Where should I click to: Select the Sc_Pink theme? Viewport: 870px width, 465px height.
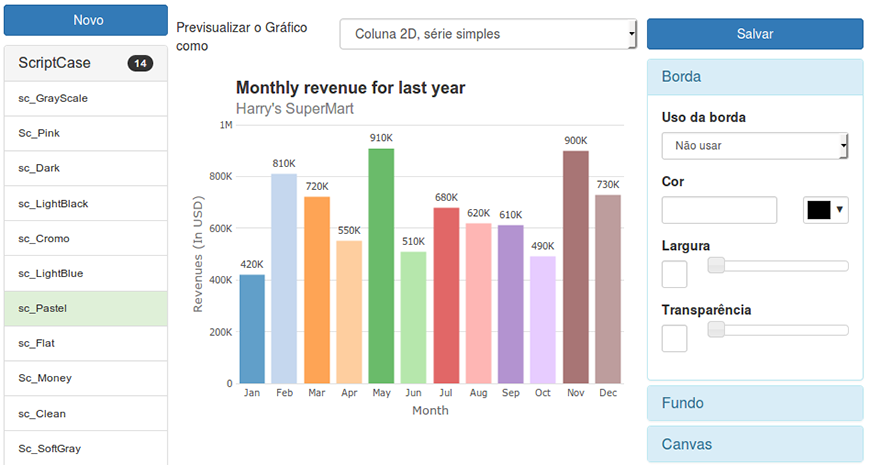pyautogui.click(x=86, y=134)
